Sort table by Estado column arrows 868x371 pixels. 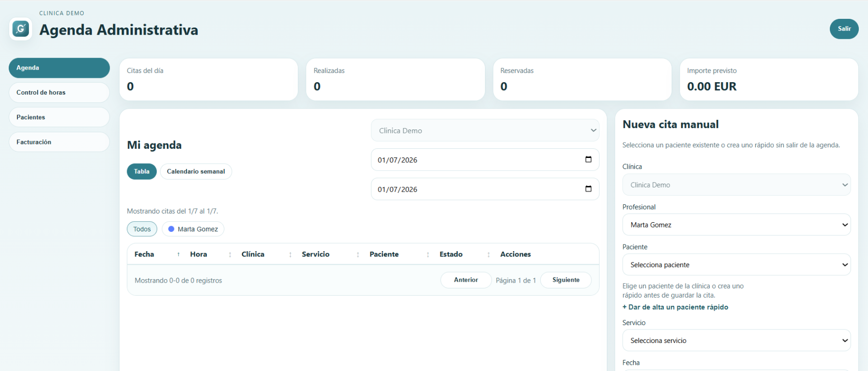click(x=488, y=255)
